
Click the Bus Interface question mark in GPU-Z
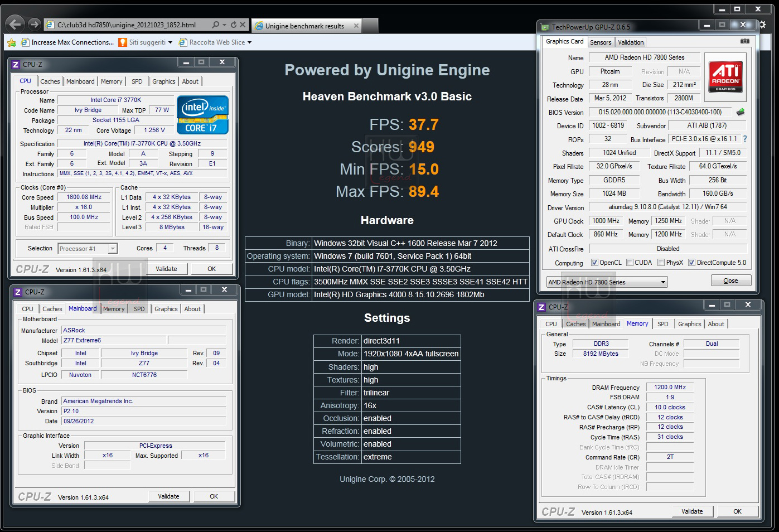745,139
